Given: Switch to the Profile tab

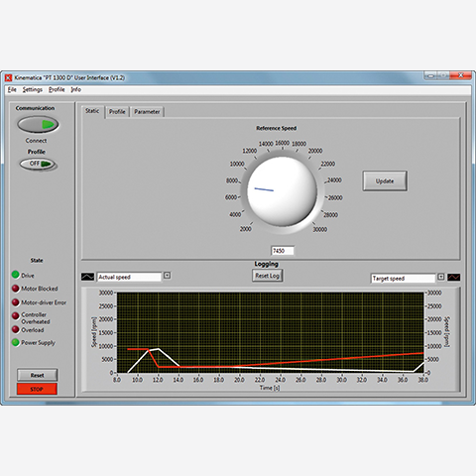Looking at the screenshot, I should point(117,112).
